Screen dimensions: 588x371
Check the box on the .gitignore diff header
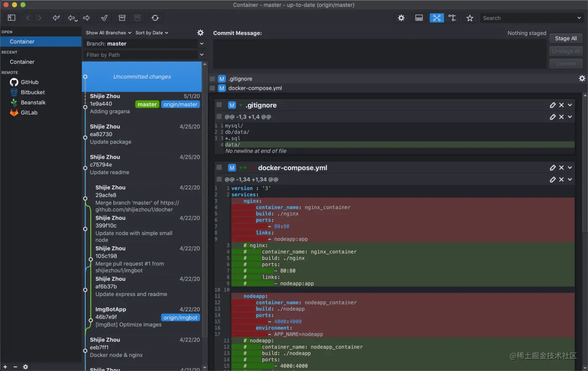click(x=219, y=105)
